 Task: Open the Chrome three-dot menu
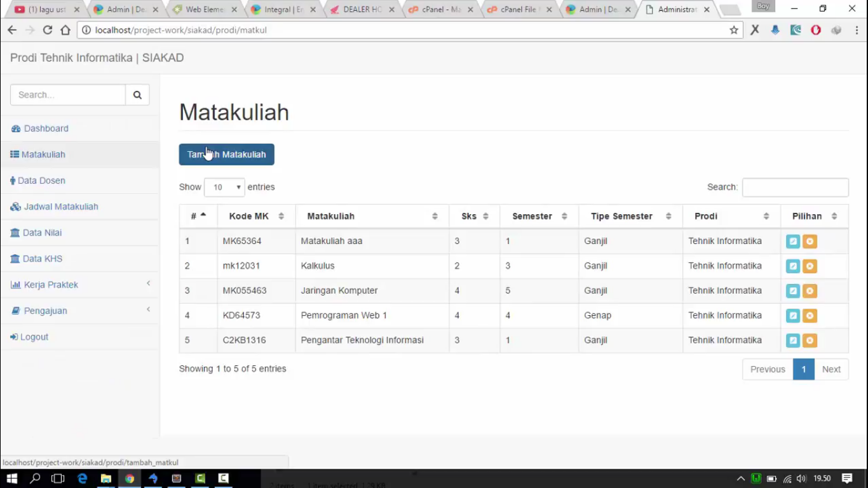click(857, 30)
